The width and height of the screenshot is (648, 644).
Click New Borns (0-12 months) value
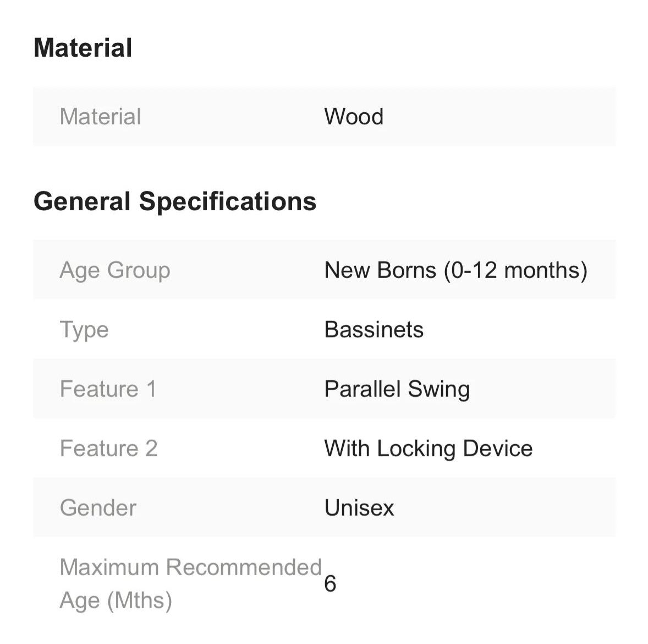click(456, 270)
